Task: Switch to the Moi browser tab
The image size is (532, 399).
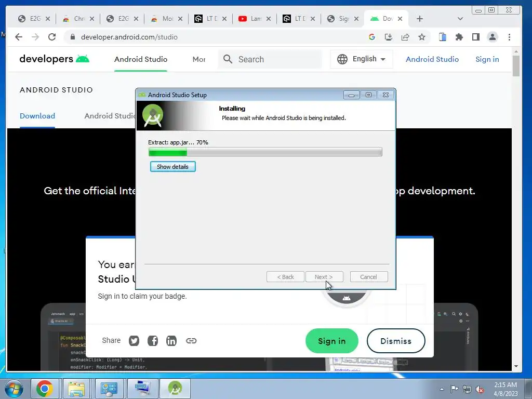Action: (167, 19)
